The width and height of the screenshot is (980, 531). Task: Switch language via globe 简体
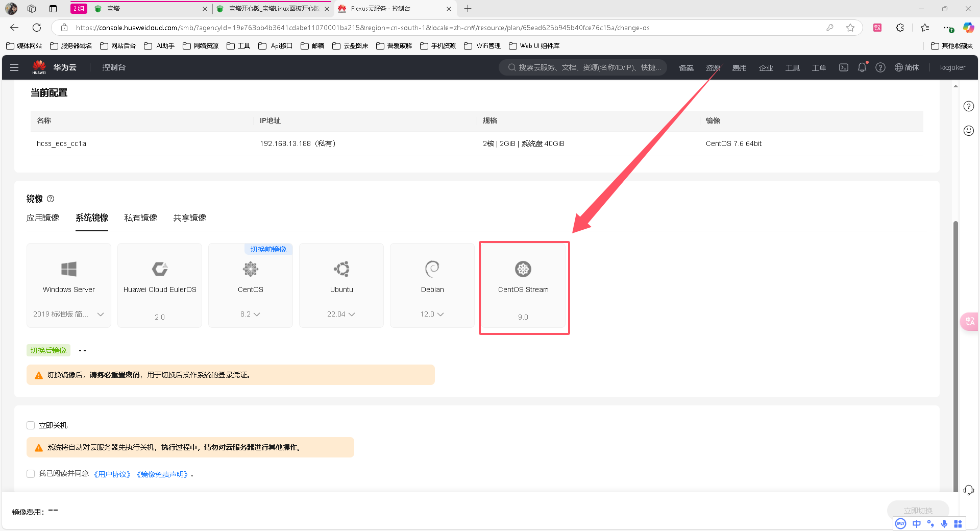[907, 67]
